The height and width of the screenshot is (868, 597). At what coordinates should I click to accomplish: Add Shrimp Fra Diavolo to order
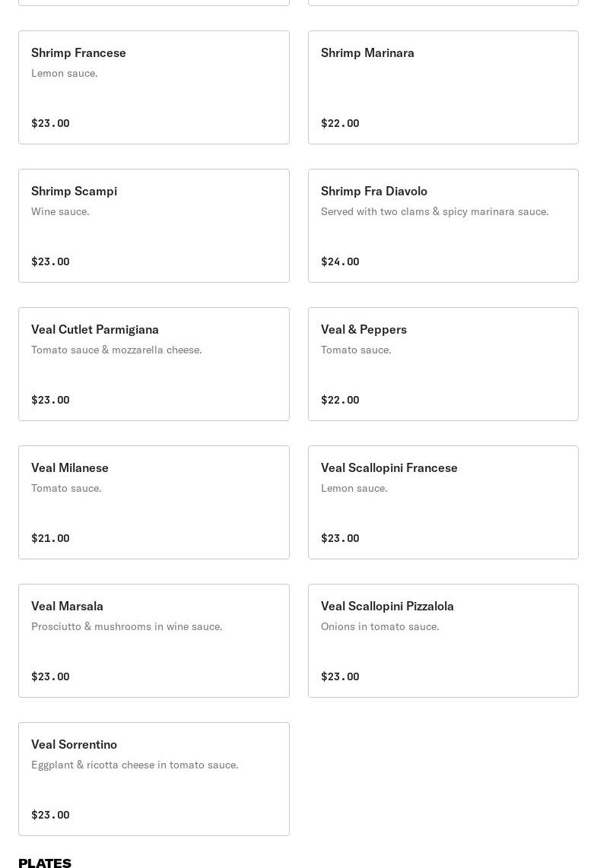[x=443, y=226]
